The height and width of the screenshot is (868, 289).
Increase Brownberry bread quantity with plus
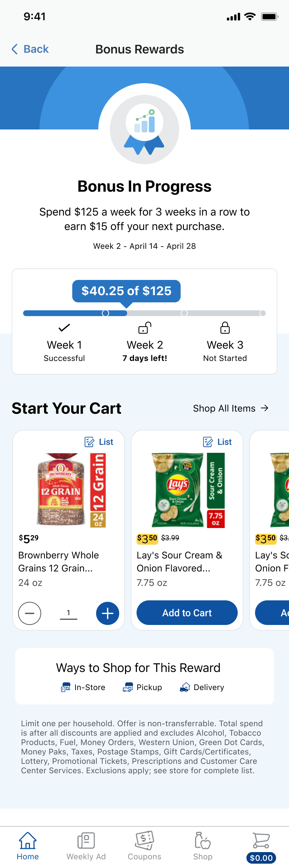click(x=108, y=613)
